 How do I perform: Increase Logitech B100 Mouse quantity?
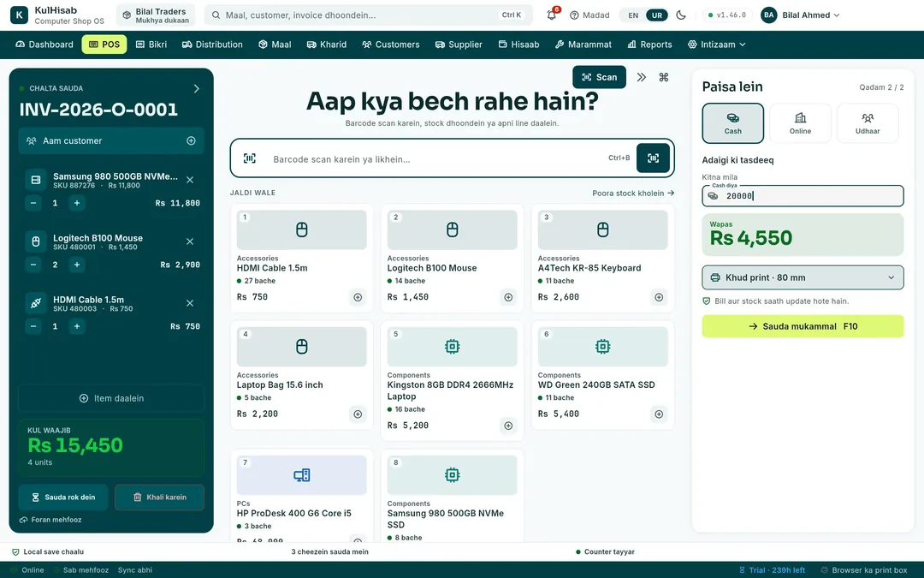[77, 265]
